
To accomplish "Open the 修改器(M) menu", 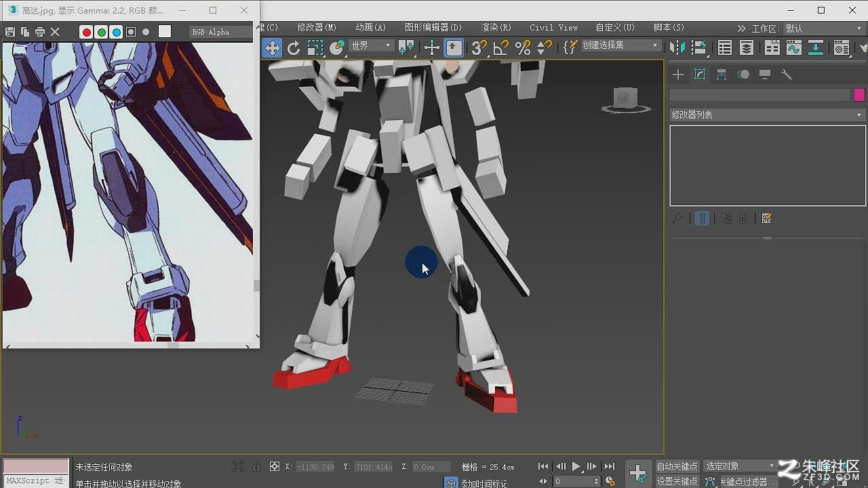I will coord(317,28).
